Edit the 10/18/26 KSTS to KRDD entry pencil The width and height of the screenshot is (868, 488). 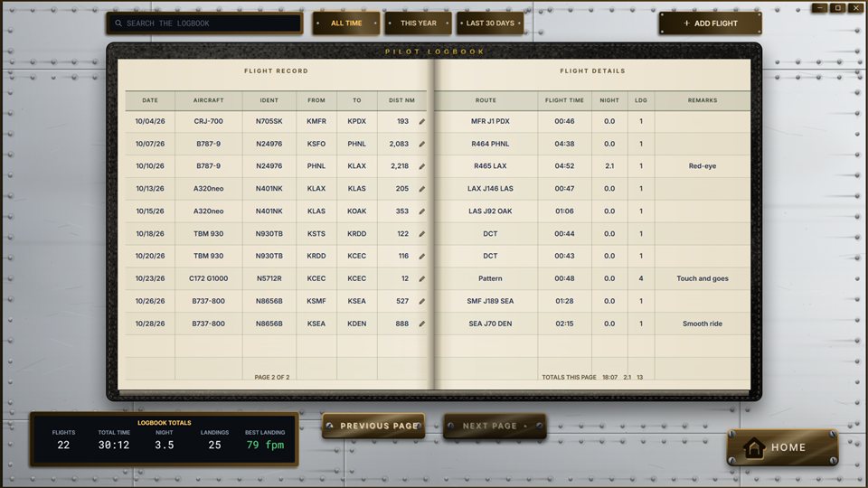422,233
